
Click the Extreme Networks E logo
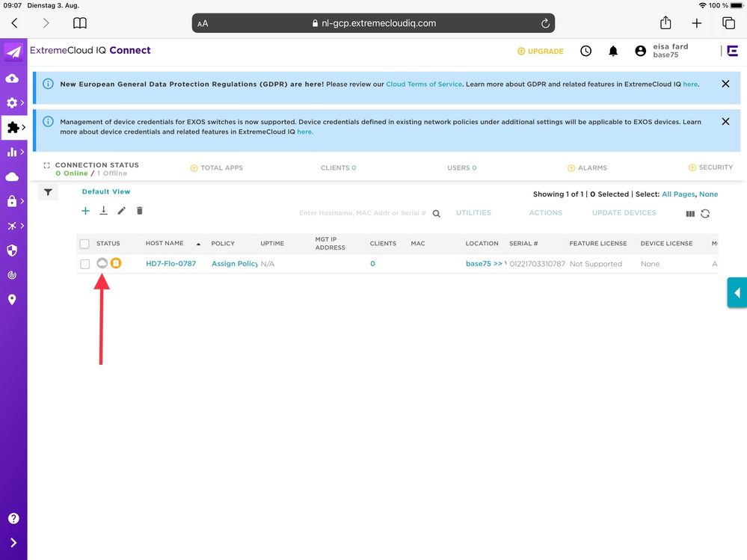point(732,51)
